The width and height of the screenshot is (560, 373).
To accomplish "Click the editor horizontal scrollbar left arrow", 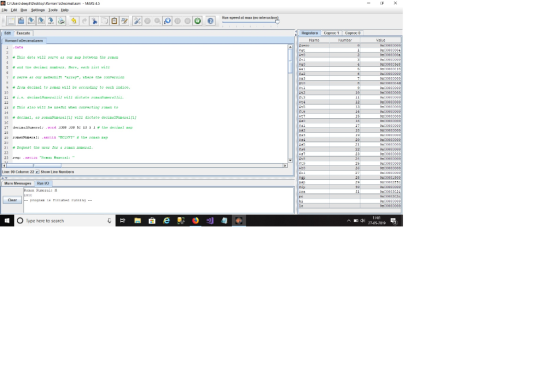I will tap(4, 165).
